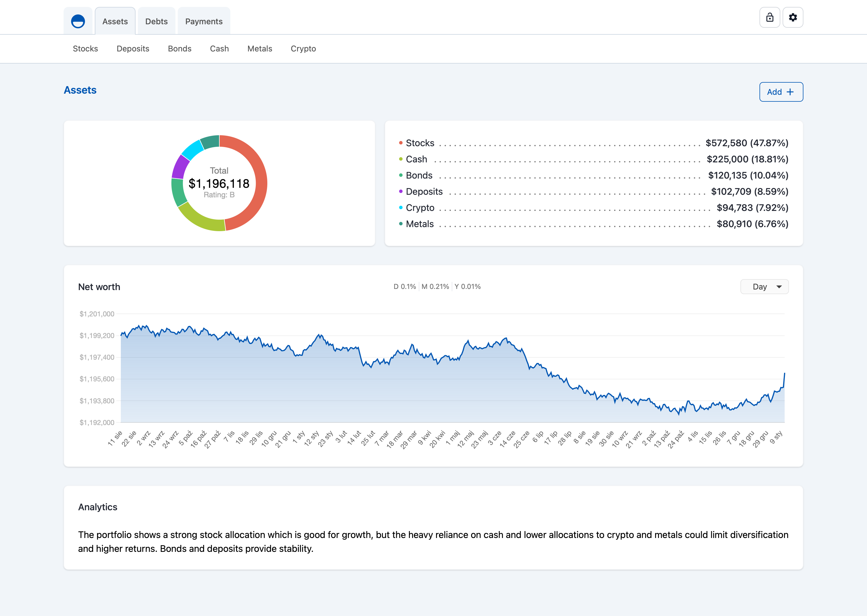Click the red Stocks legend dot
The image size is (867, 616).
(401, 143)
